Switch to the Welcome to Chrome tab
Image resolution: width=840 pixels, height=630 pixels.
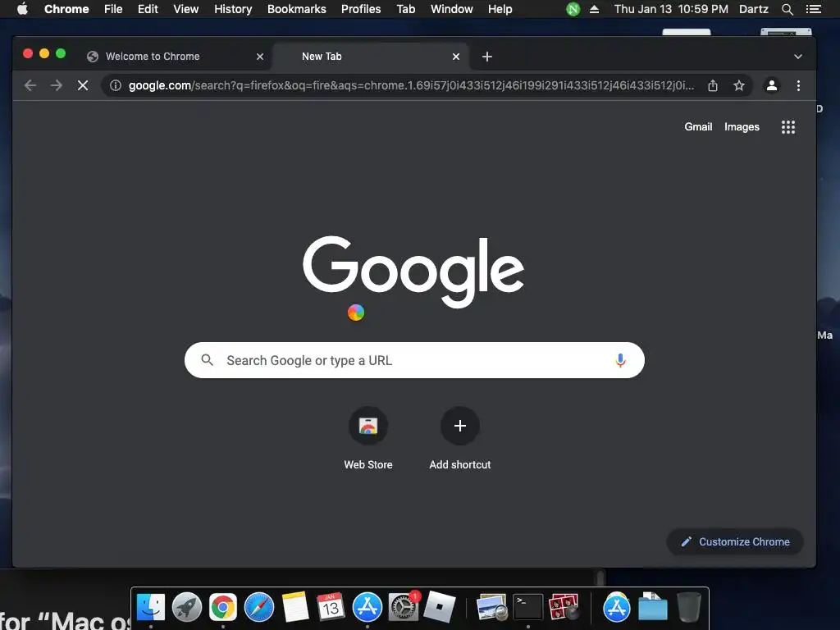(x=176, y=57)
